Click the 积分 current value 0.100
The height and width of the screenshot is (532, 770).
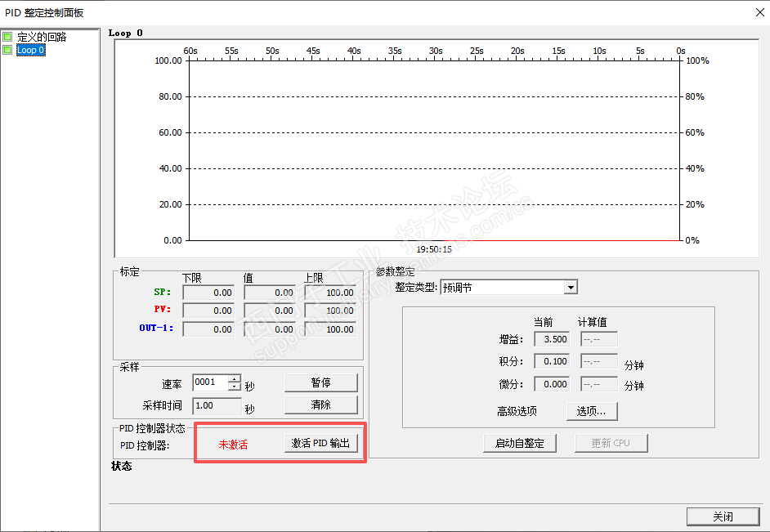click(x=552, y=361)
